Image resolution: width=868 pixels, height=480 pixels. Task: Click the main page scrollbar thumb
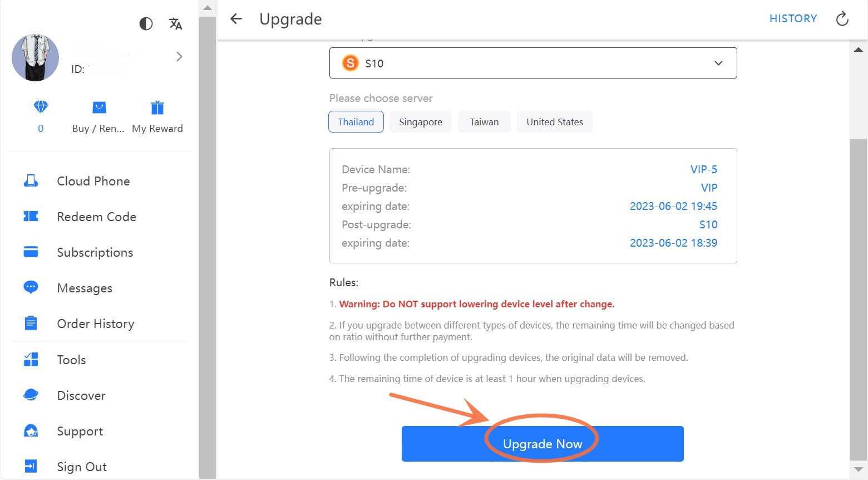tap(859, 300)
